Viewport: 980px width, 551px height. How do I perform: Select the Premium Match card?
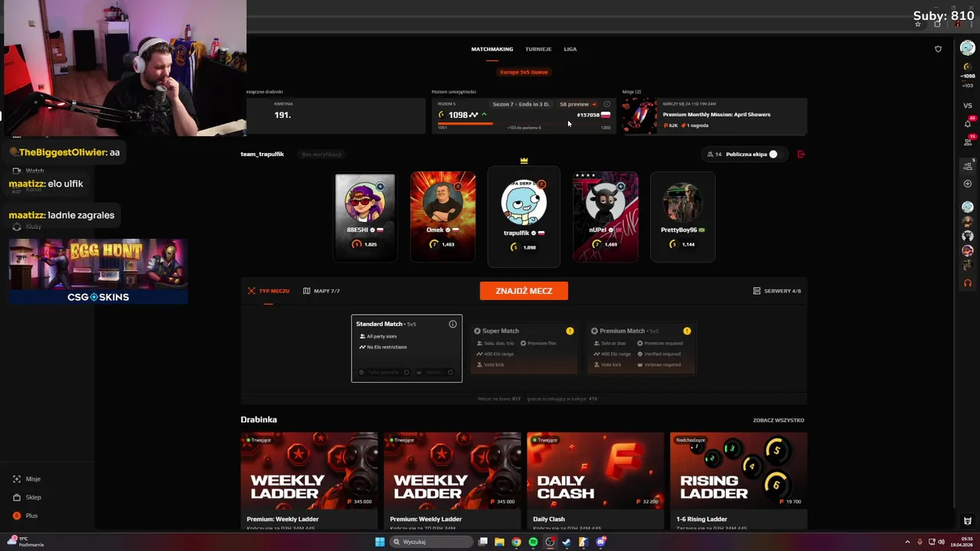coord(641,348)
